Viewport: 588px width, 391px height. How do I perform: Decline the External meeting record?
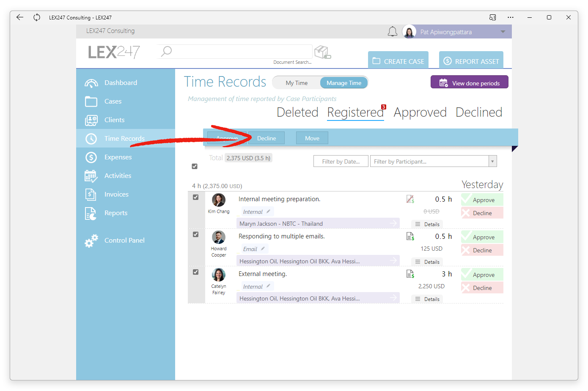(482, 288)
